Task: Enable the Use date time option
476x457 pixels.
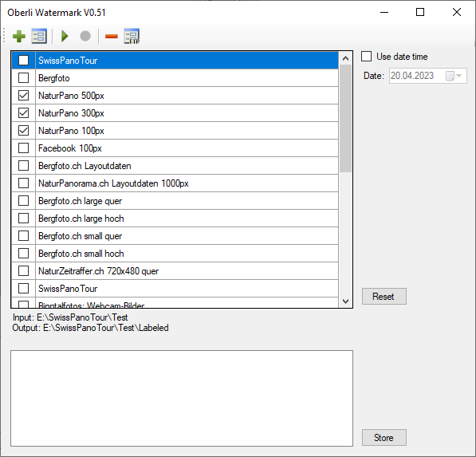Action: click(367, 57)
